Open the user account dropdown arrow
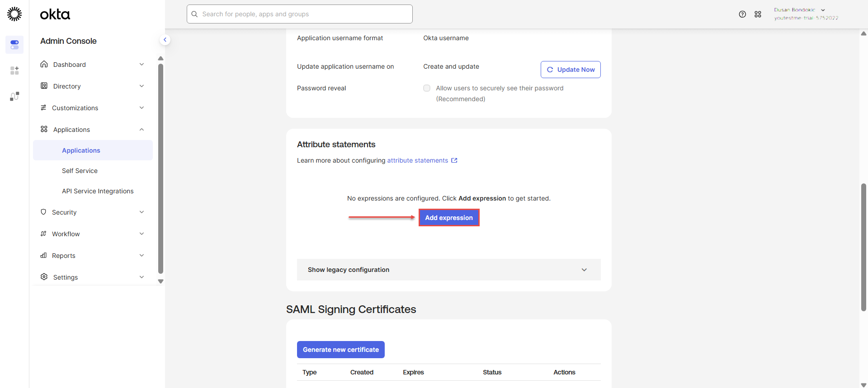Screen dimensions: 868x388 (x=823, y=10)
